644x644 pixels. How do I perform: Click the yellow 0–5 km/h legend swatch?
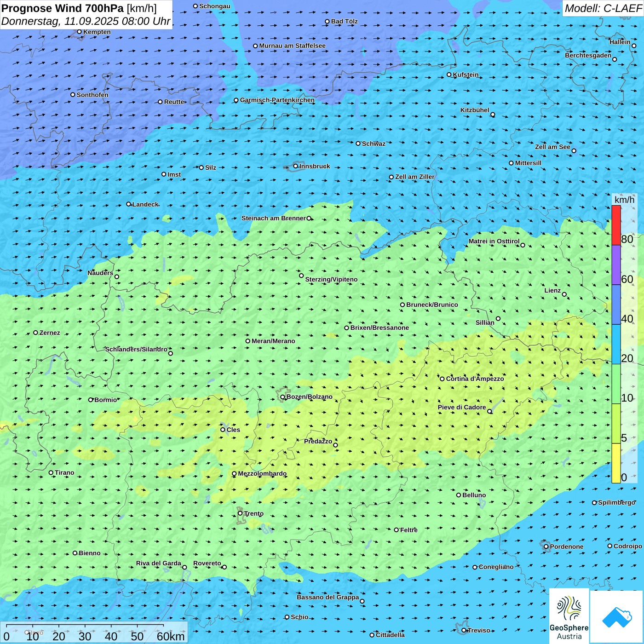point(616,463)
